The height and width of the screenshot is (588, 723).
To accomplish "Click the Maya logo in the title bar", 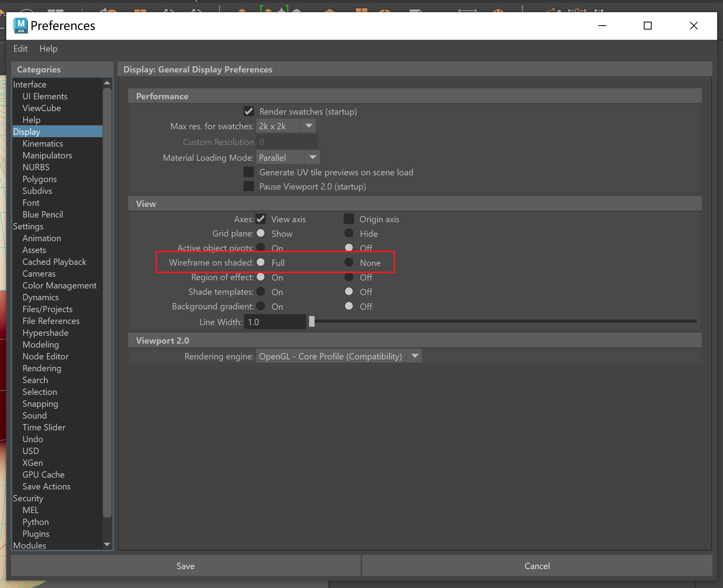I will (x=20, y=26).
